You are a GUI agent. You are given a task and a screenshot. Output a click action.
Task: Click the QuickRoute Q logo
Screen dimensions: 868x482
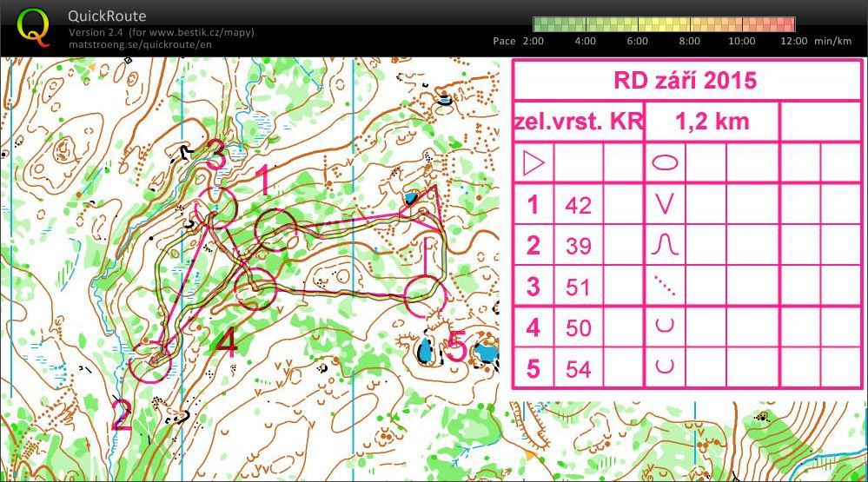point(33,27)
